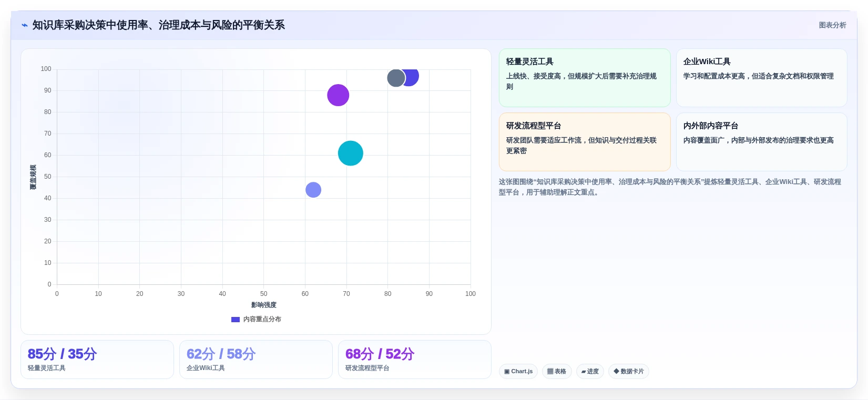Viewport: 868px width, 400px height.
Task: Click the 68分 / 52分 score card
Action: pos(415,360)
